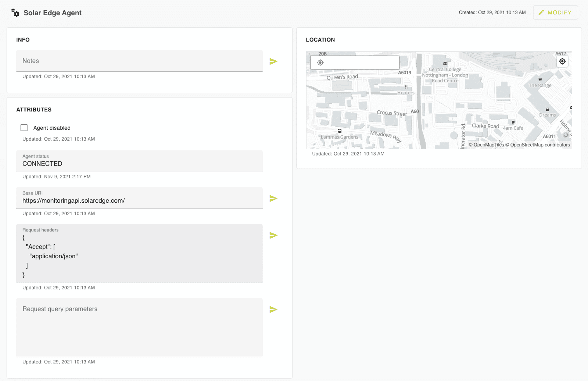Image resolution: width=588 pixels, height=381 pixels.
Task: Expand the Request query parameters editor
Action: click(x=273, y=309)
